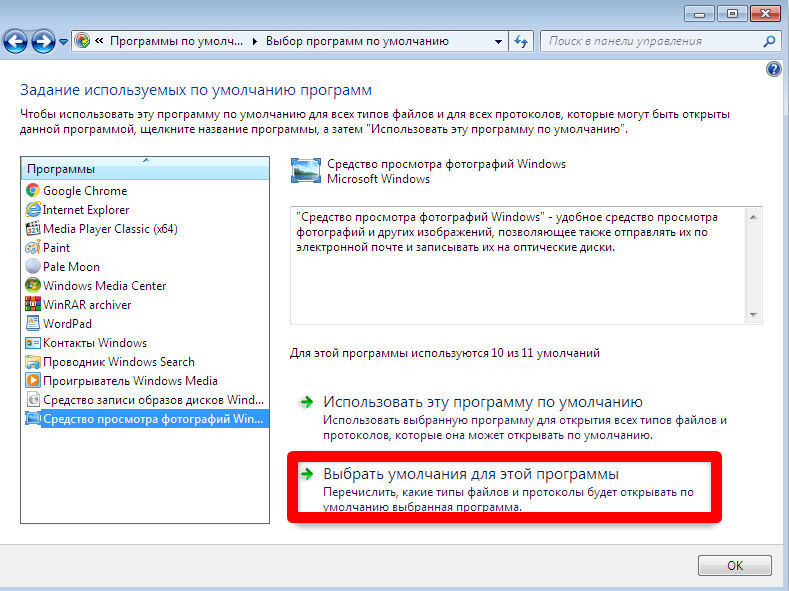Select the Google Chrome icon in programs list
This screenshot has width=789, height=591.
tap(33, 191)
